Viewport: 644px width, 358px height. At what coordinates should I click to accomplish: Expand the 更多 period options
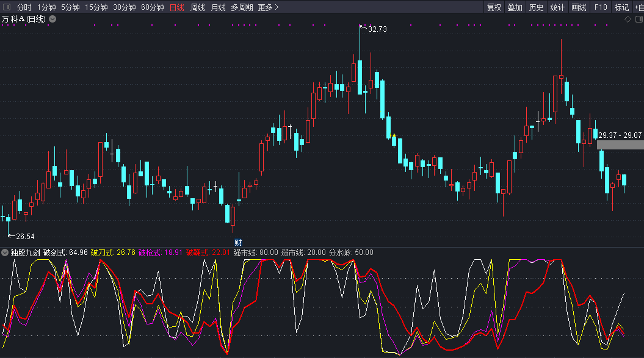click(x=268, y=7)
